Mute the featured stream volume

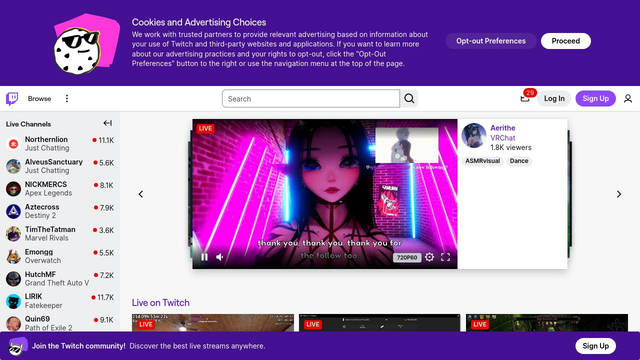point(220,257)
